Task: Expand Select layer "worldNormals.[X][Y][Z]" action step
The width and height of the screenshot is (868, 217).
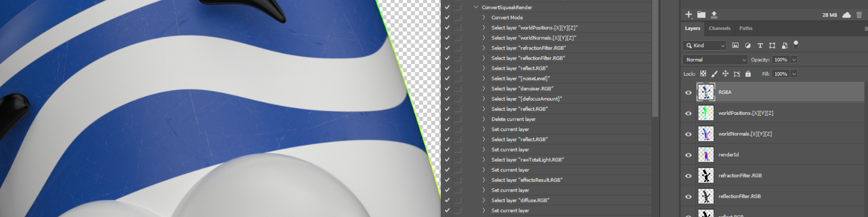Action: click(x=484, y=38)
